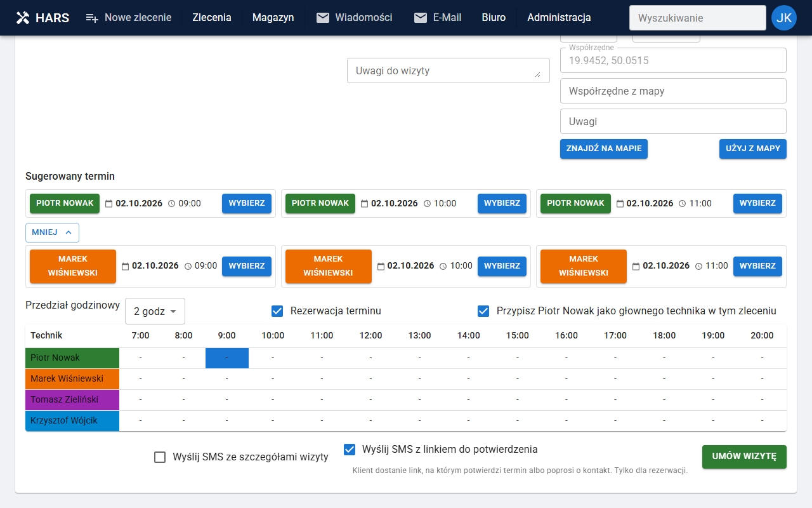Image resolution: width=812 pixels, height=508 pixels.
Task: Open the Zlecenia menu
Action: click(x=212, y=18)
